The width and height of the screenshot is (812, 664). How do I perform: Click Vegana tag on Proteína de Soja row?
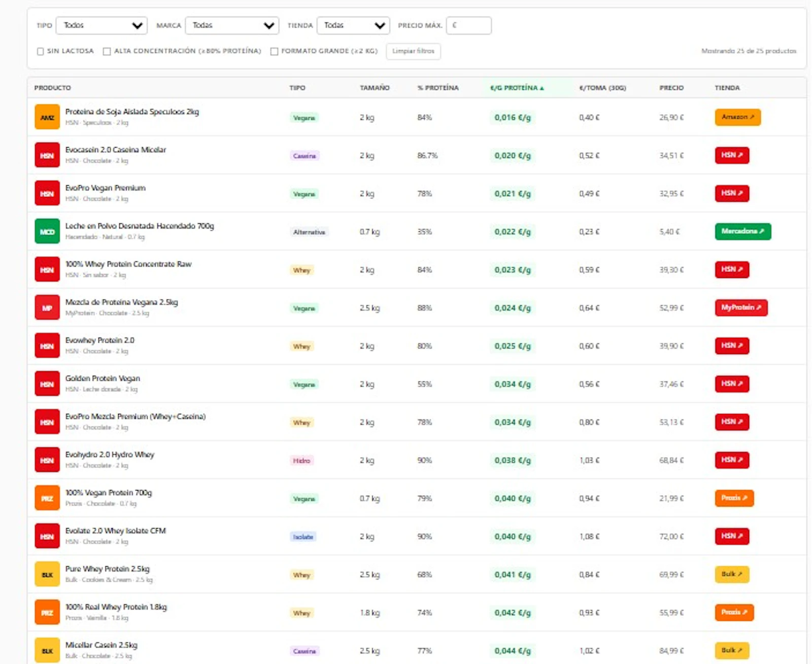point(304,118)
